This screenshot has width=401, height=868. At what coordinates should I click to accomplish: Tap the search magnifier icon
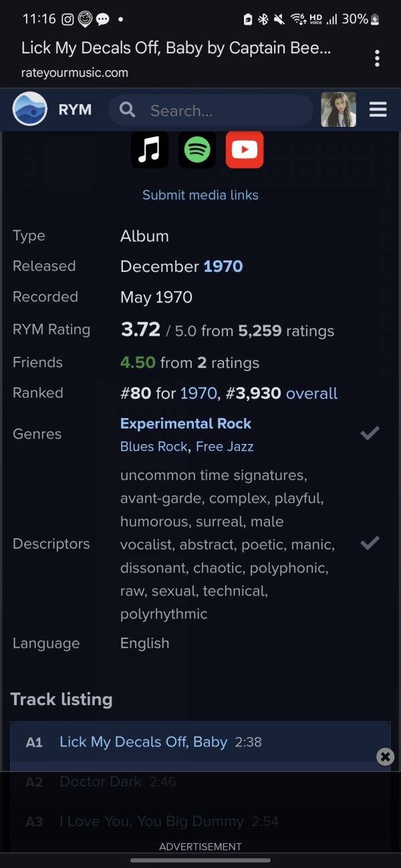(127, 110)
